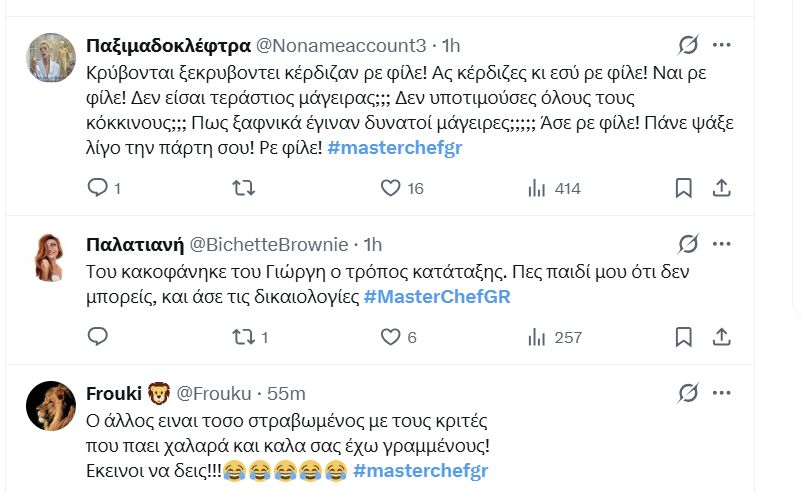Share the first tweet
The width and height of the screenshot is (802, 492).
[720, 188]
